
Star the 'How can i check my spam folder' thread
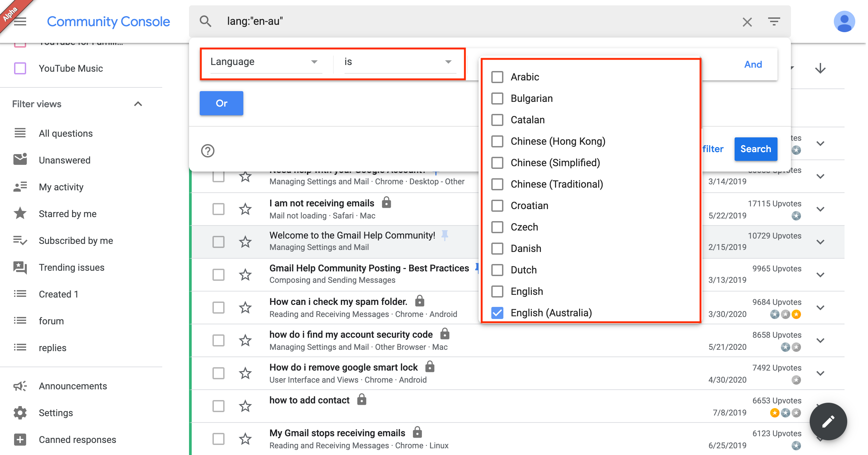coord(245,308)
